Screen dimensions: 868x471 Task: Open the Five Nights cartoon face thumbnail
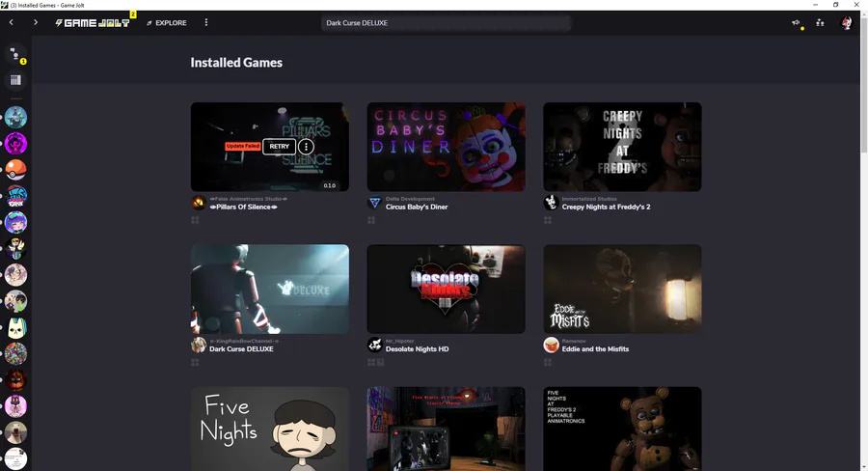tap(270, 429)
